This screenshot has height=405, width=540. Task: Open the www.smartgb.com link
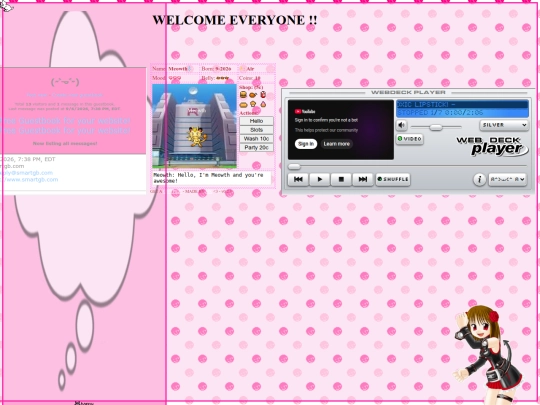pos(30,179)
